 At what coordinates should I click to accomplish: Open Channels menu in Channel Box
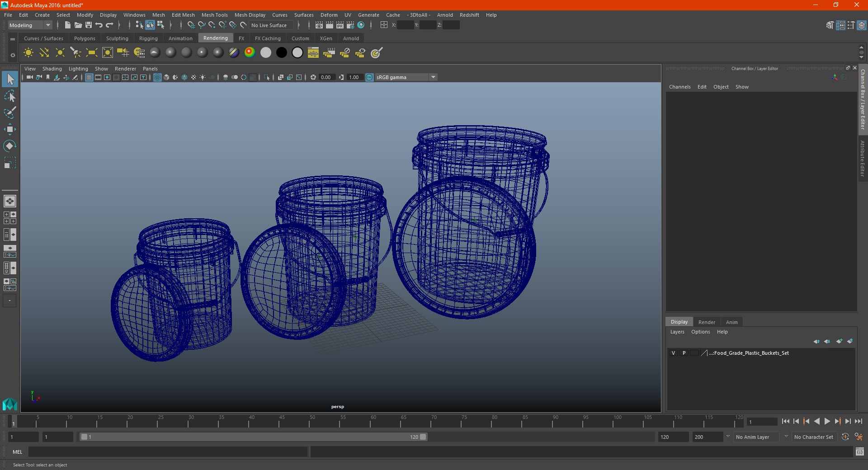pos(679,87)
